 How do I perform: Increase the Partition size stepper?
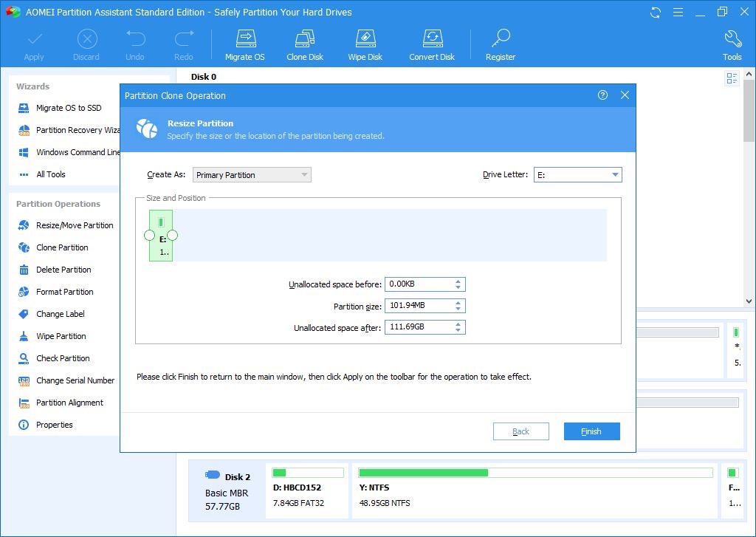coord(458,303)
